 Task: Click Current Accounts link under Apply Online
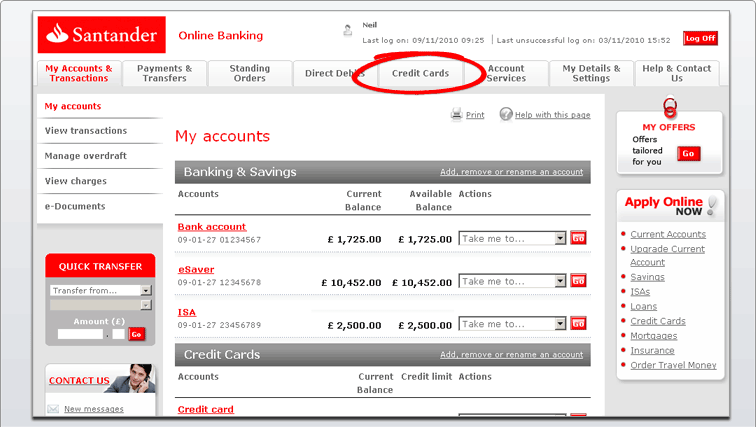[668, 234]
